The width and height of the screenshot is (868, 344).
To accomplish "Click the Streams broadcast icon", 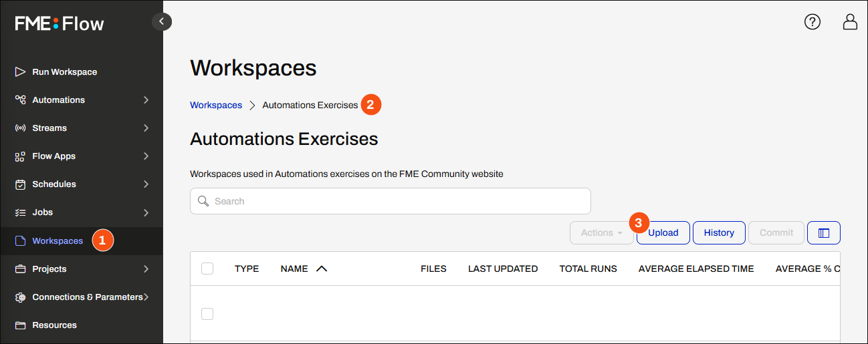I will point(20,128).
